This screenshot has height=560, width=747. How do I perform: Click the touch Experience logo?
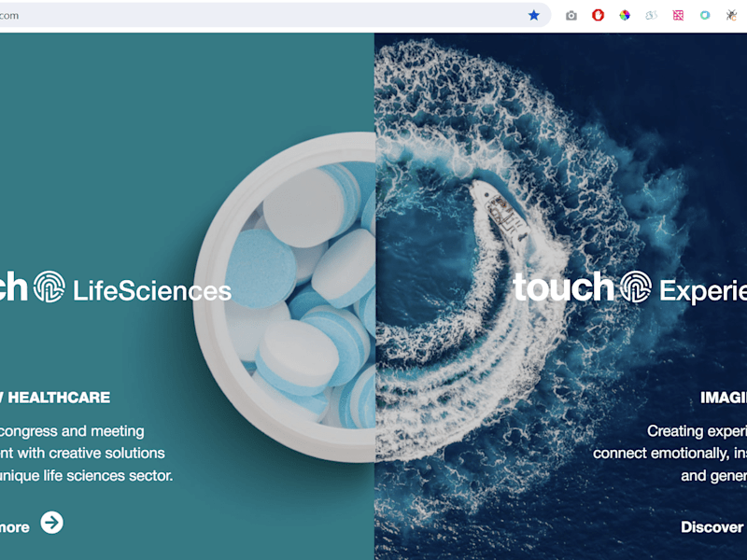pos(629,287)
